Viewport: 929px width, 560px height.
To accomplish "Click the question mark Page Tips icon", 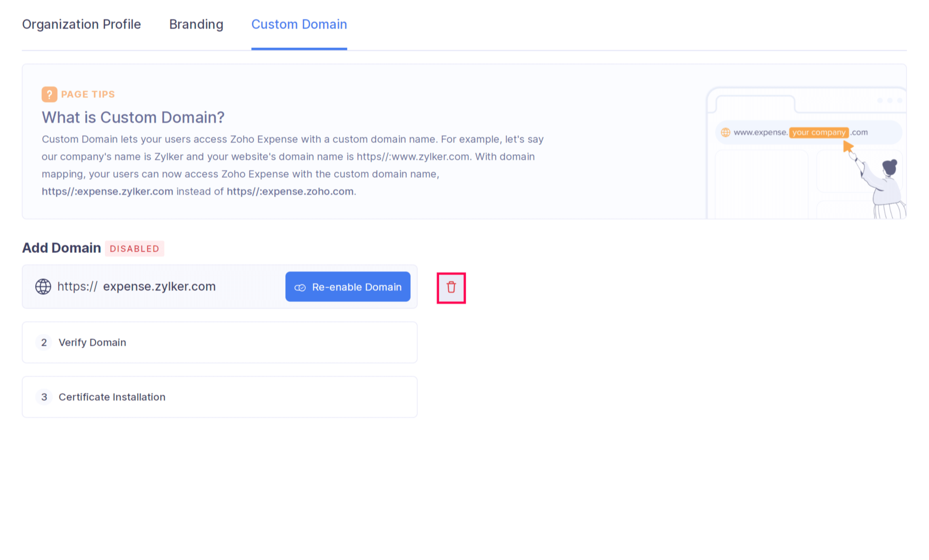I will [x=49, y=94].
